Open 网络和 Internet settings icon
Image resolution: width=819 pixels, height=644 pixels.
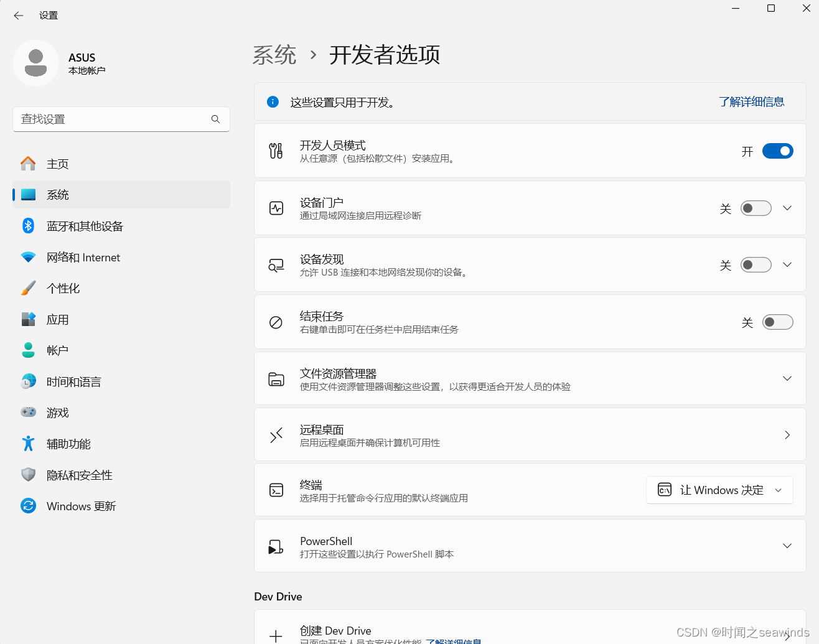click(x=28, y=257)
